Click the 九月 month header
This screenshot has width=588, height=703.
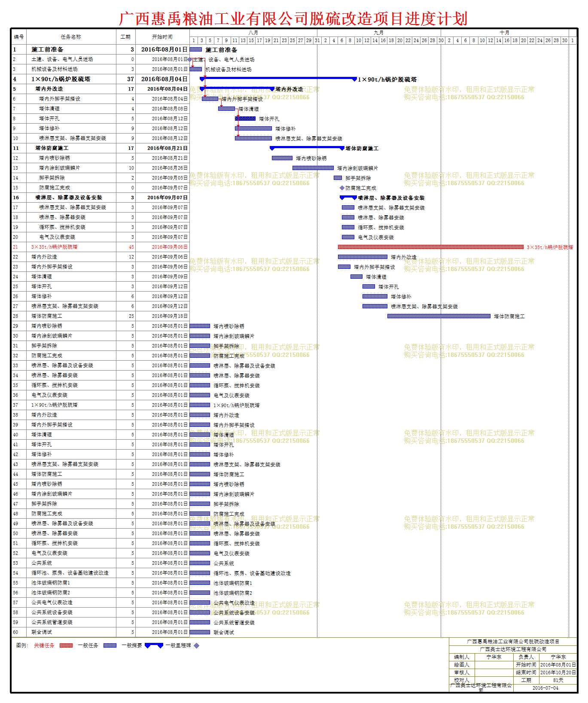coord(379,33)
